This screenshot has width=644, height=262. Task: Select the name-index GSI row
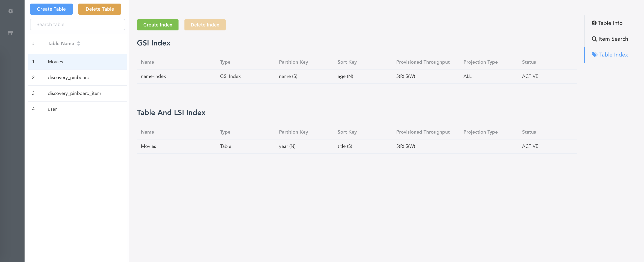point(153,76)
